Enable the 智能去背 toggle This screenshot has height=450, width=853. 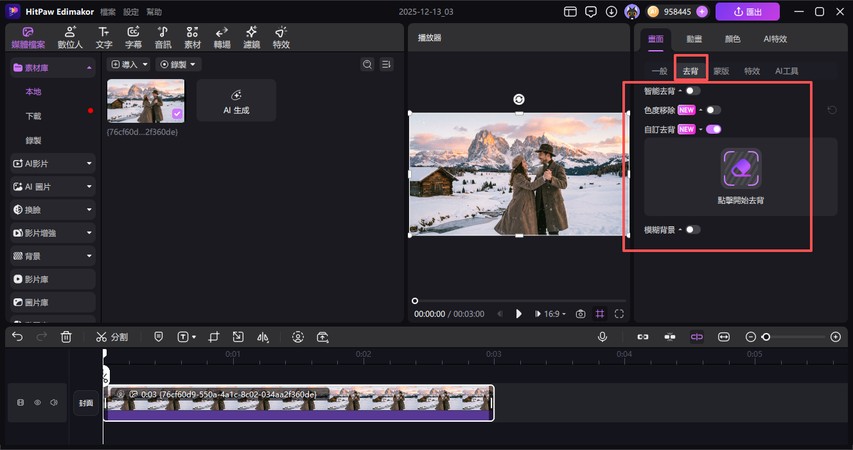point(692,91)
